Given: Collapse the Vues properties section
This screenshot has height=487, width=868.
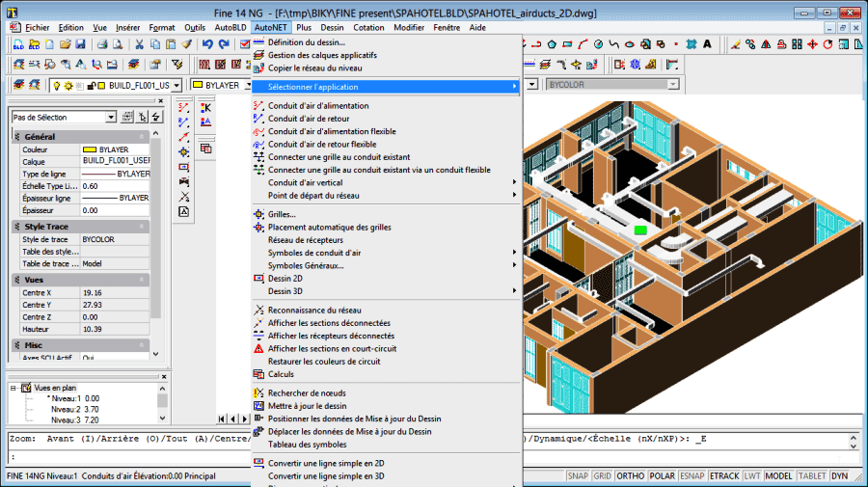Looking at the screenshot, I should tap(141, 280).
